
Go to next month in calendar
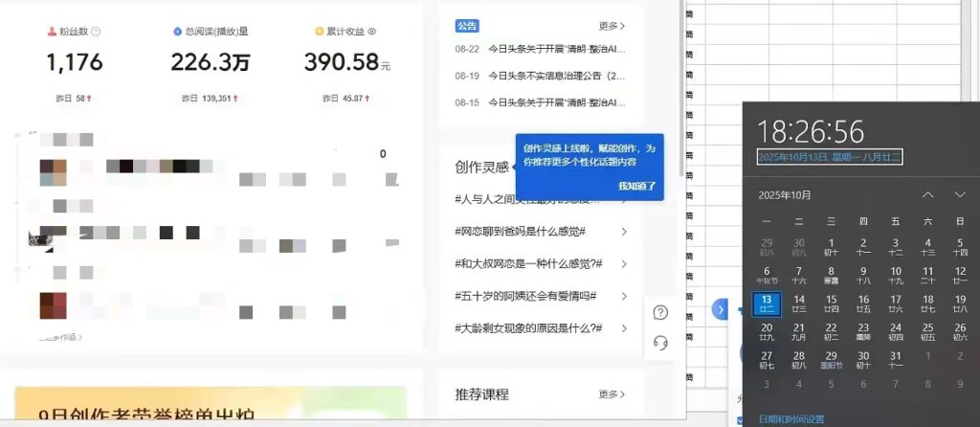click(960, 194)
